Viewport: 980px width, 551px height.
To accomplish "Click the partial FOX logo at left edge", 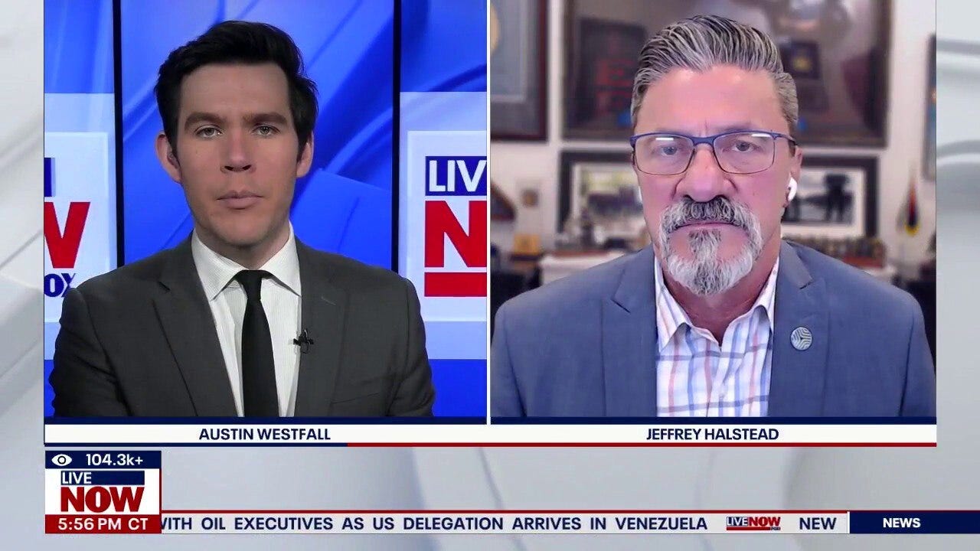I will coord(58,285).
